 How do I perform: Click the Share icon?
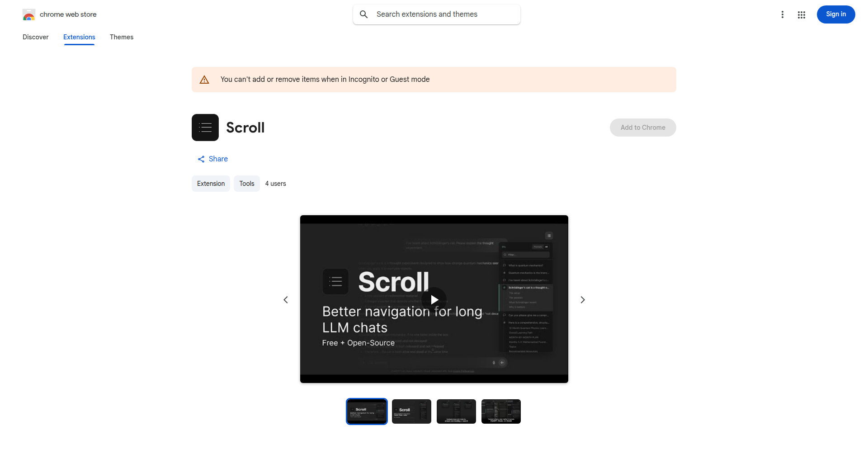tap(201, 159)
